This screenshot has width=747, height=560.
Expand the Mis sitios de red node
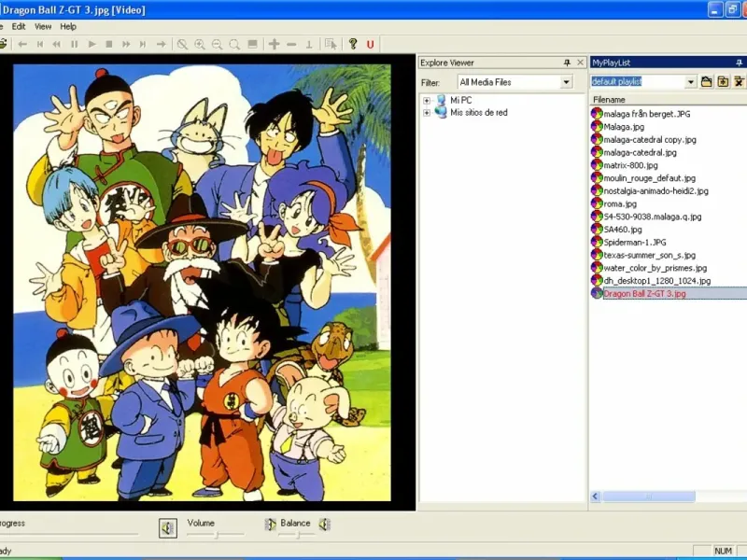(x=427, y=113)
